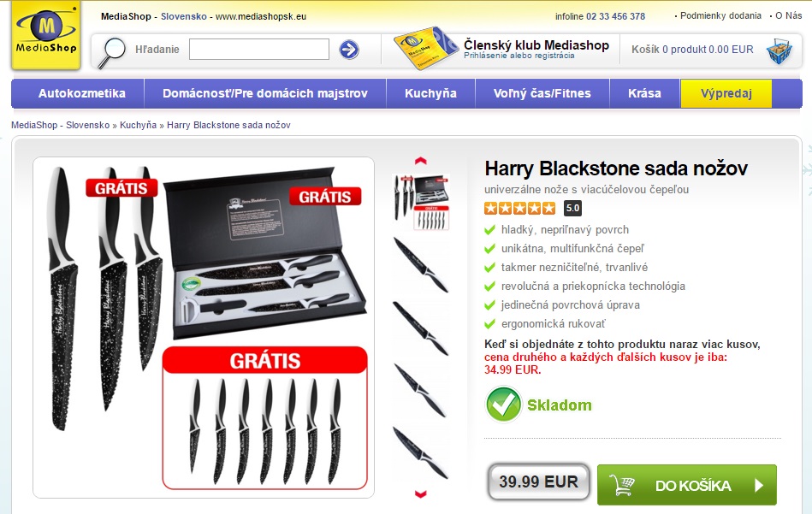Click the MediaShop logo

coord(46,35)
